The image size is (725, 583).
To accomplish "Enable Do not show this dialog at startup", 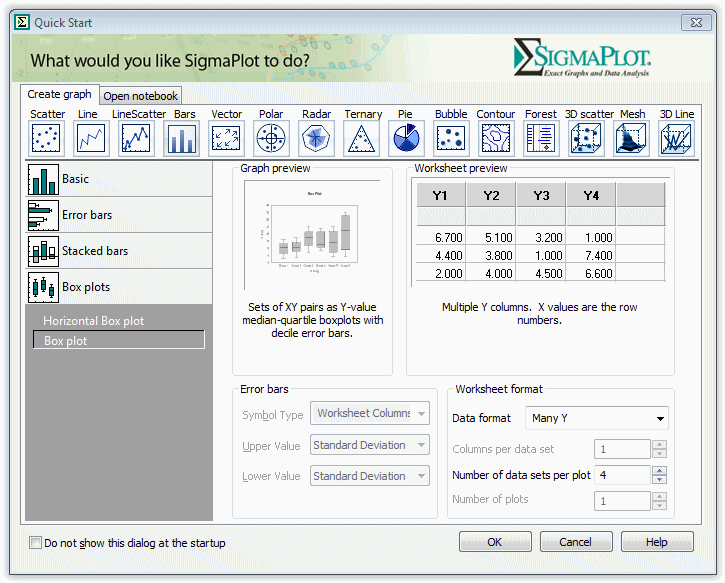I will coord(35,542).
